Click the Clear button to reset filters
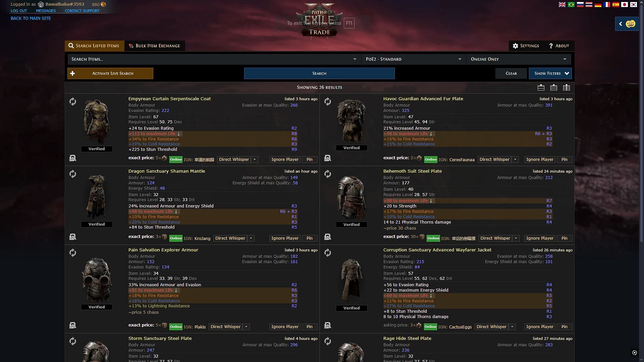The height and width of the screenshot is (362, 644). tap(511, 73)
